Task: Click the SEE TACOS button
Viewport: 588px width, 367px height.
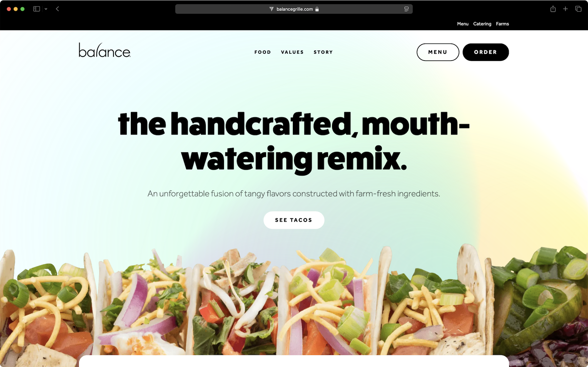Action: 294,220
